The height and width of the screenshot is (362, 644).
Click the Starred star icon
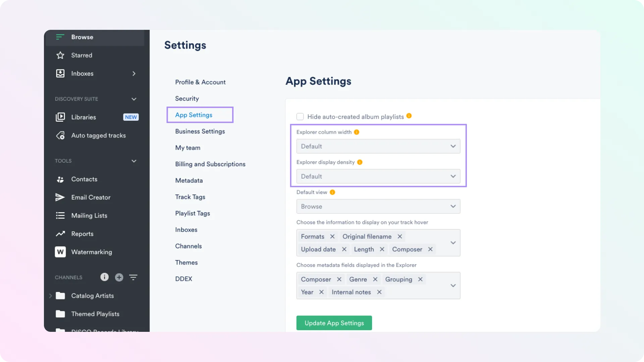tap(60, 55)
